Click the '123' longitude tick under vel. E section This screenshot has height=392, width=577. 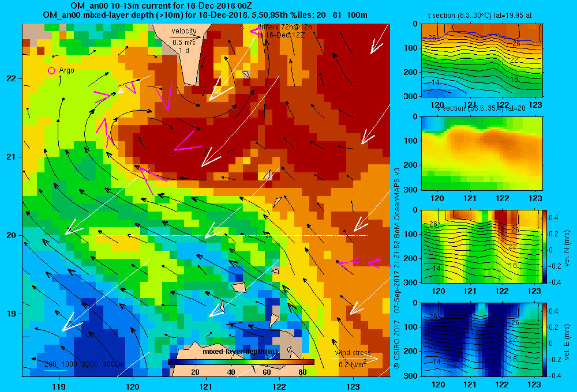[534, 385]
